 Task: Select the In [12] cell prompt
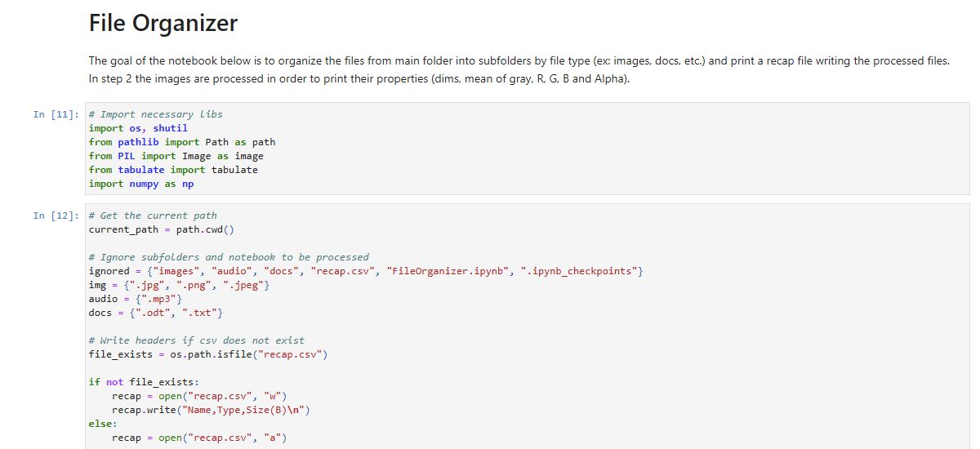[56, 216]
